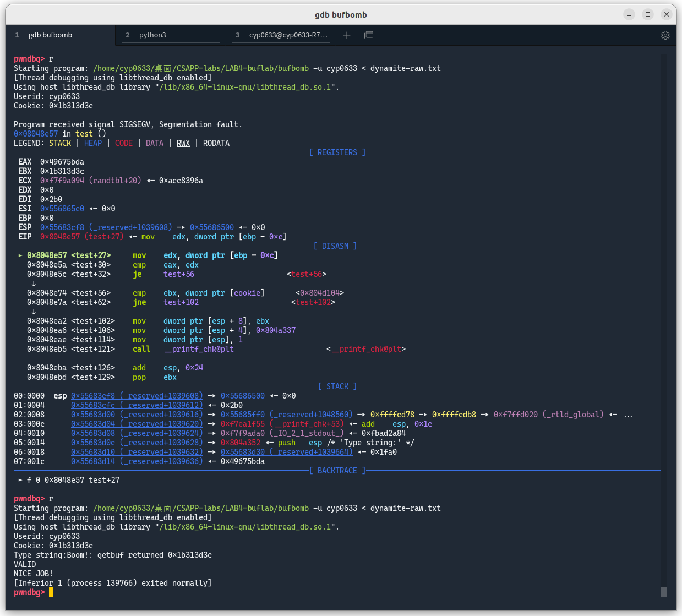Click the Inferior 1 exited normally line

[x=113, y=583]
